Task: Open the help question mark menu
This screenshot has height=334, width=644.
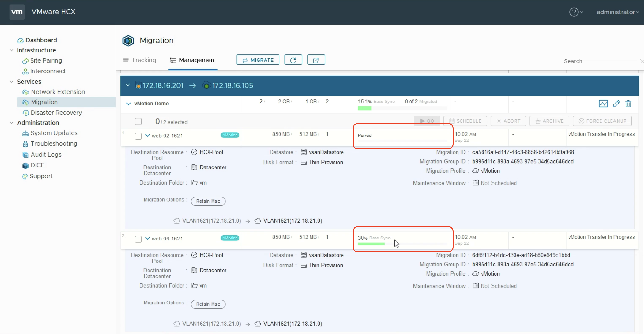Action: [x=576, y=12]
